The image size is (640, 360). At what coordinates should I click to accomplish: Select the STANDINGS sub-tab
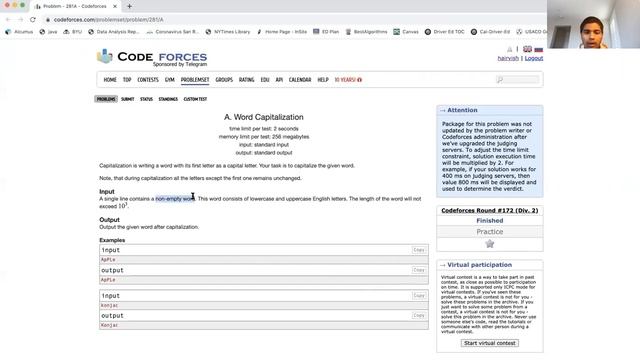tap(168, 99)
